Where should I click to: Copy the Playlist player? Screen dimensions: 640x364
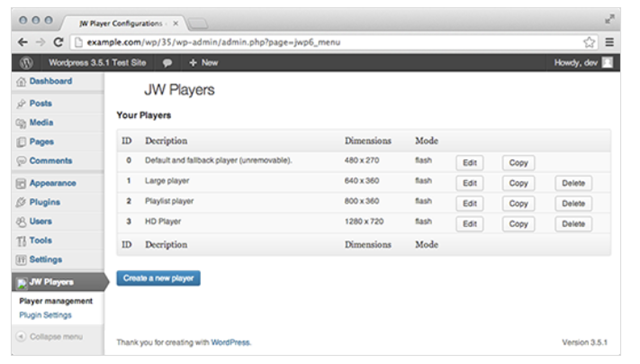click(518, 204)
